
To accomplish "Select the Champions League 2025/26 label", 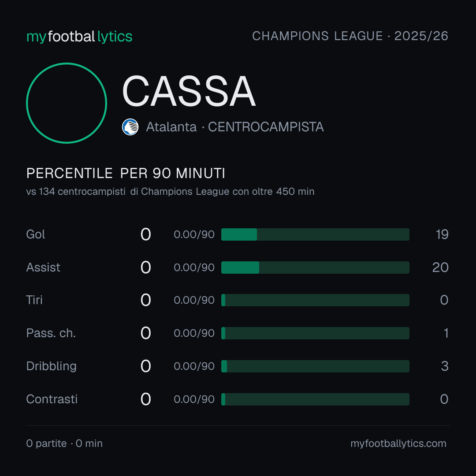I will 350,36.
